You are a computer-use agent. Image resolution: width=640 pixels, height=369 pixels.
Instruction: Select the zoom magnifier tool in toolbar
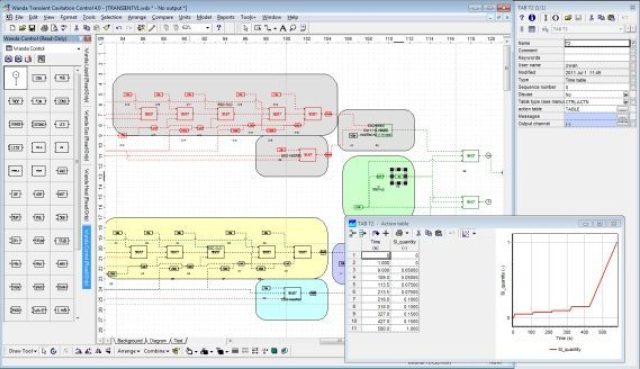pos(293,28)
